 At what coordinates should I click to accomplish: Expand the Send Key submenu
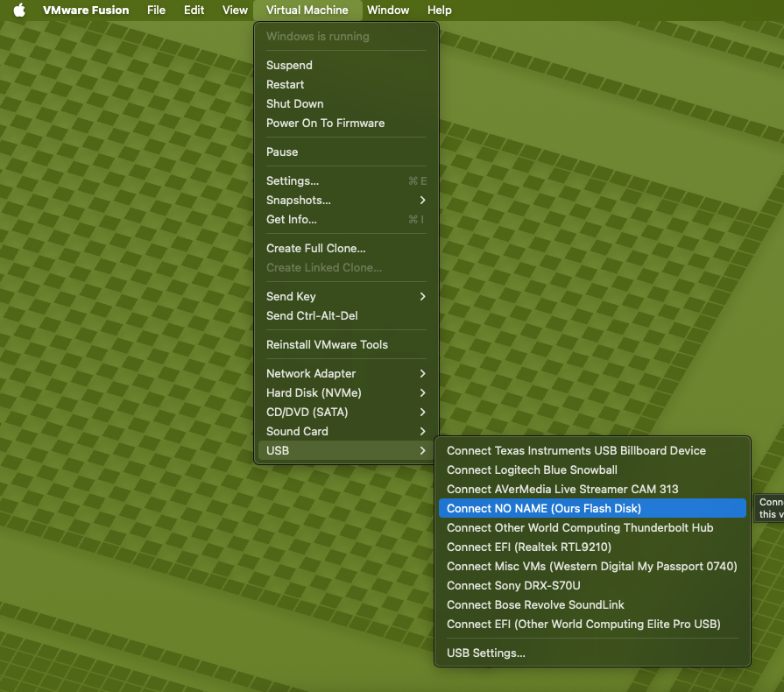347,296
